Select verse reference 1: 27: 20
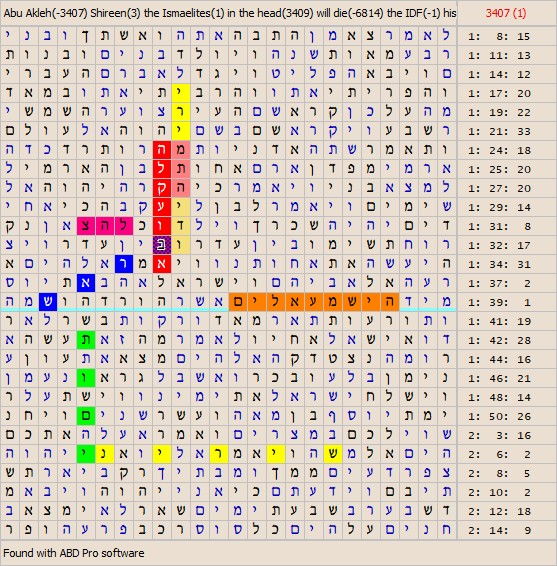The height and width of the screenshot is (566, 557). [x=499, y=188]
